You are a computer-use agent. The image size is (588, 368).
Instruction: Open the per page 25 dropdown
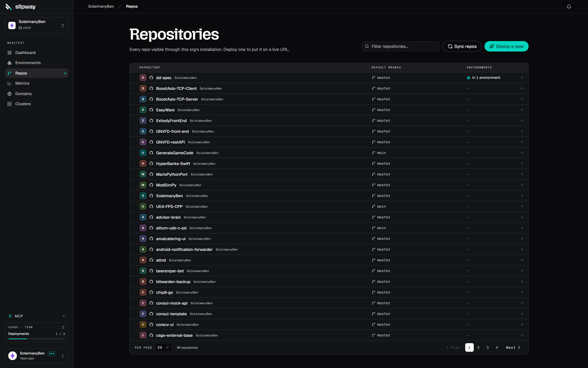click(163, 347)
